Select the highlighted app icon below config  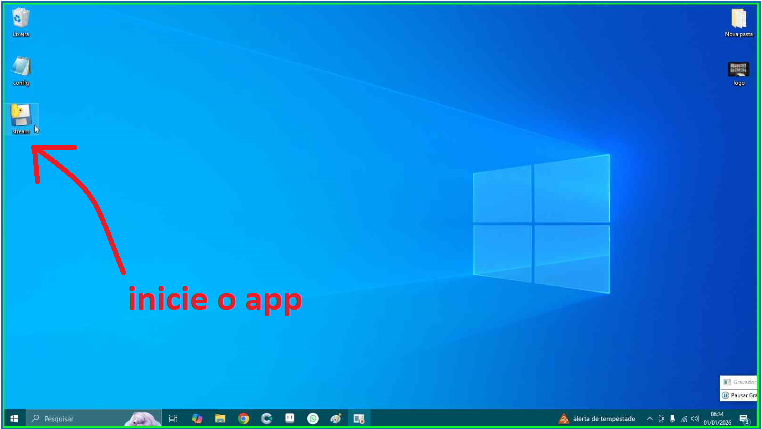(21, 119)
